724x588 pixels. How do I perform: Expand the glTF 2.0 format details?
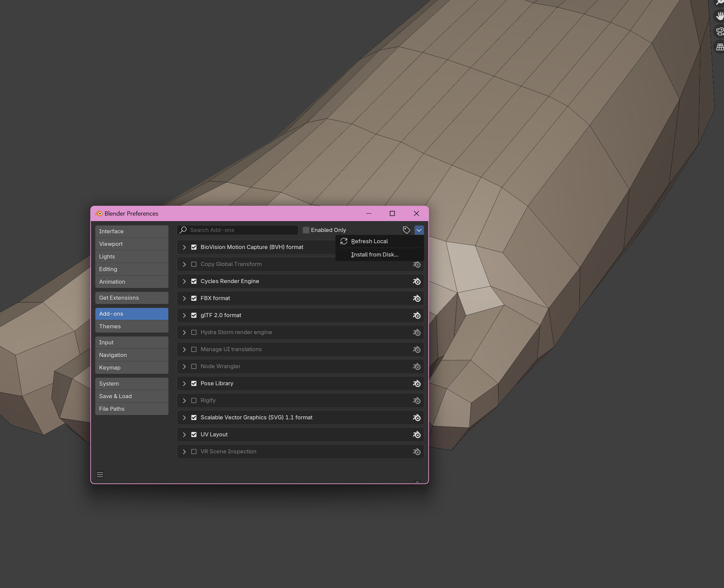point(184,315)
